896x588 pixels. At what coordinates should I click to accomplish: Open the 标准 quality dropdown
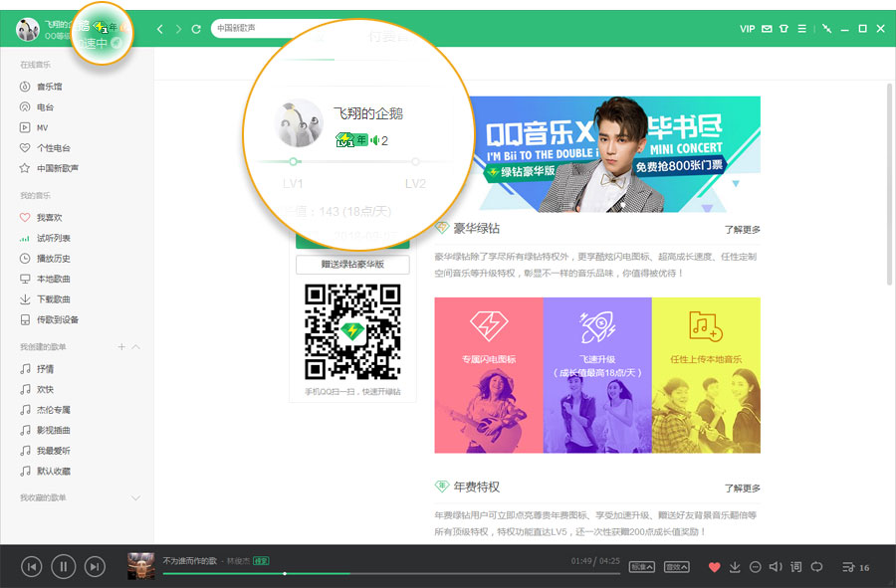click(641, 567)
